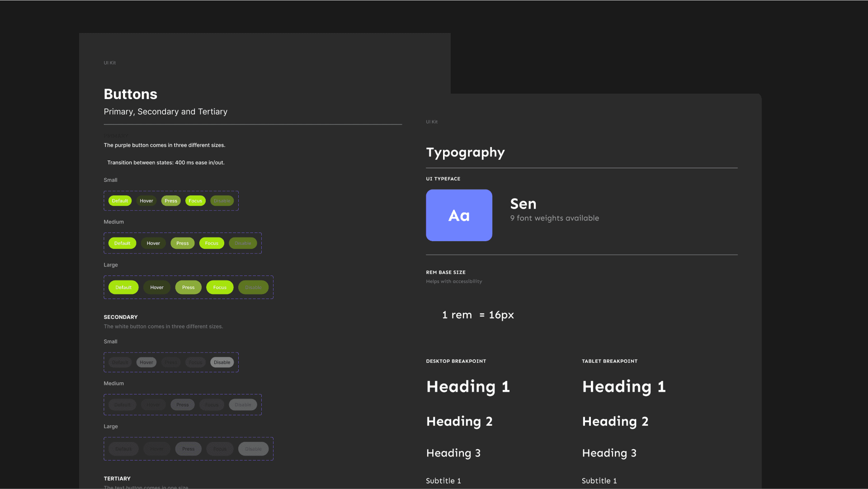Click the gray Disable button in the secondary Medium row
Screen dimensions: 868x489
[243, 405]
